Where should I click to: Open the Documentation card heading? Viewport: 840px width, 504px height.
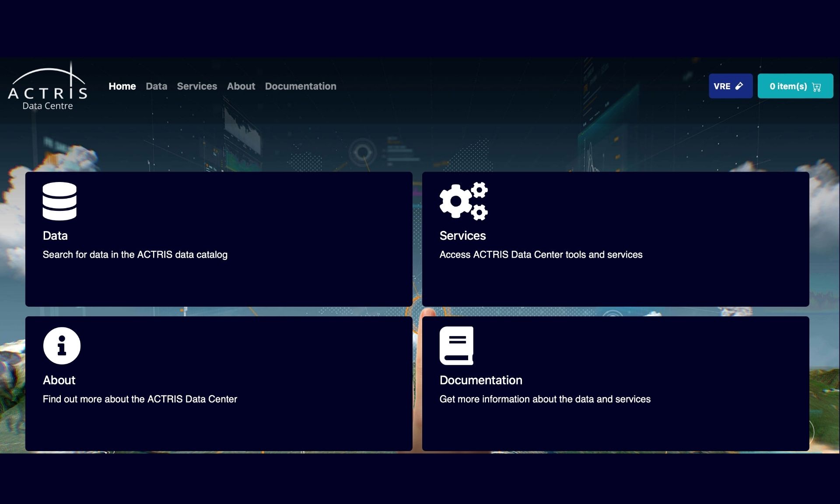pos(481,380)
